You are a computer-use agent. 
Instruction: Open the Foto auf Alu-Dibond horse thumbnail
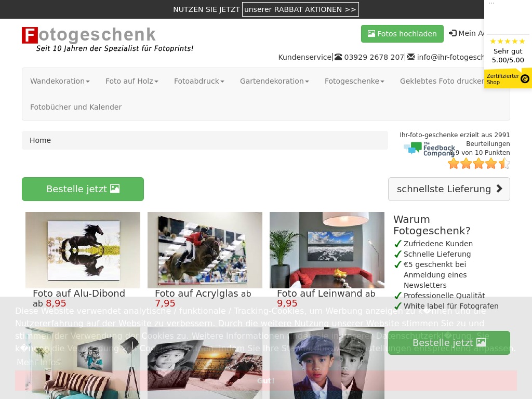83,250
